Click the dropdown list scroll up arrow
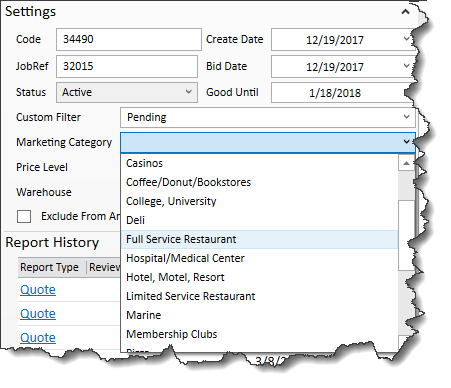 (406, 163)
